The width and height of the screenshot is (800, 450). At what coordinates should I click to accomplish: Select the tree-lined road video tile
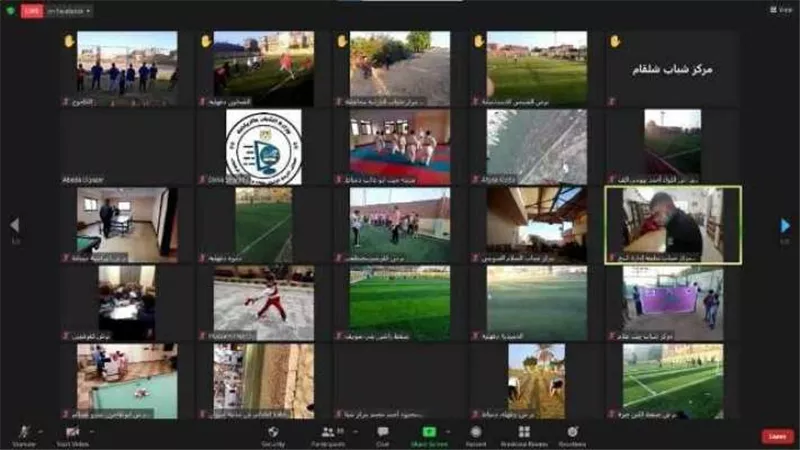[400, 69]
